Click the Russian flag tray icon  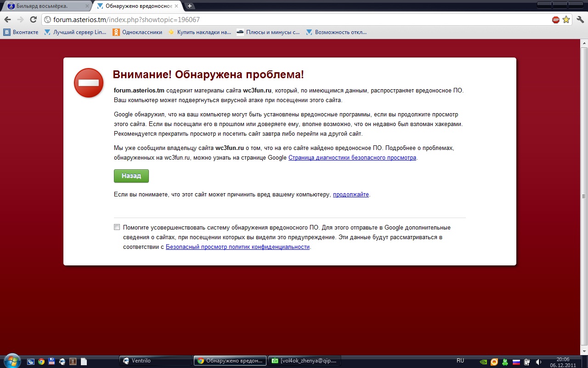(516, 362)
